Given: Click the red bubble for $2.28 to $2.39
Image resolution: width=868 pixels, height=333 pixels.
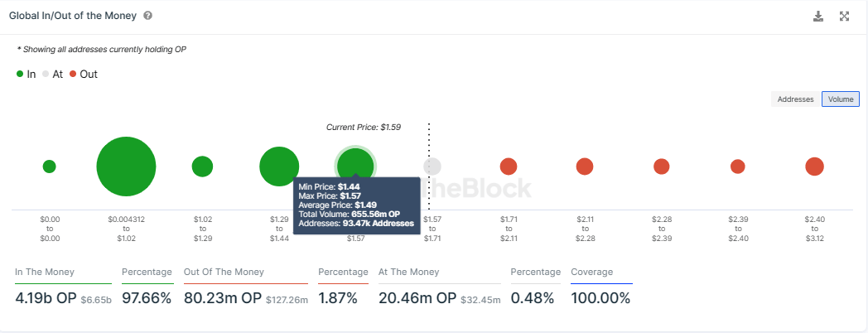Looking at the screenshot, I should 661,166.
